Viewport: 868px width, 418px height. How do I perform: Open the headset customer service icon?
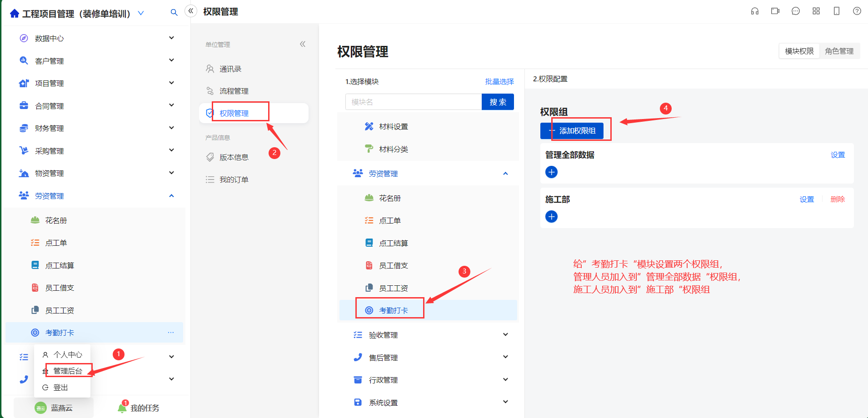coord(755,11)
